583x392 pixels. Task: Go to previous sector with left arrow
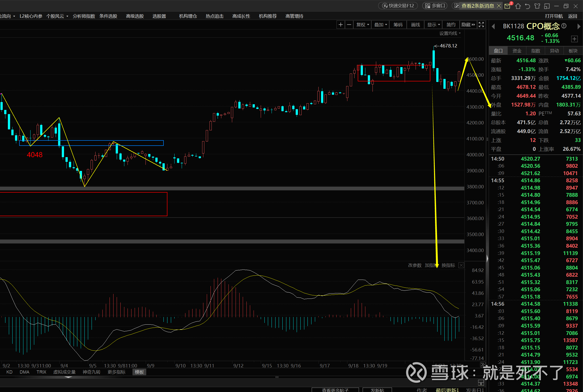pyautogui.click(x=493, y=26)
